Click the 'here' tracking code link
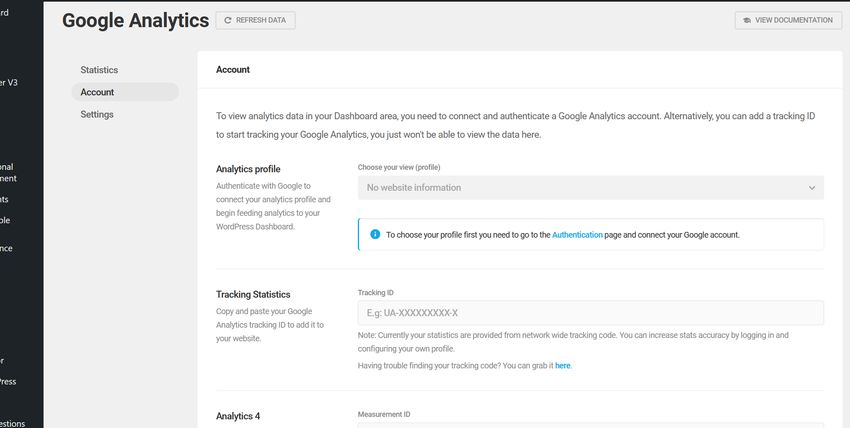Image resolution: width=850 pixels, height=428 pixels. coord(563,366)
